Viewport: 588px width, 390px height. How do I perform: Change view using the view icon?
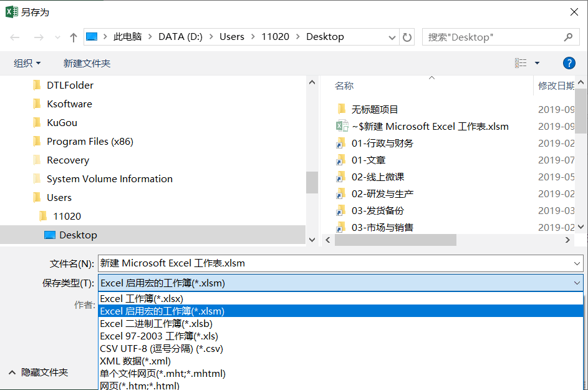(x=521, y=63)
